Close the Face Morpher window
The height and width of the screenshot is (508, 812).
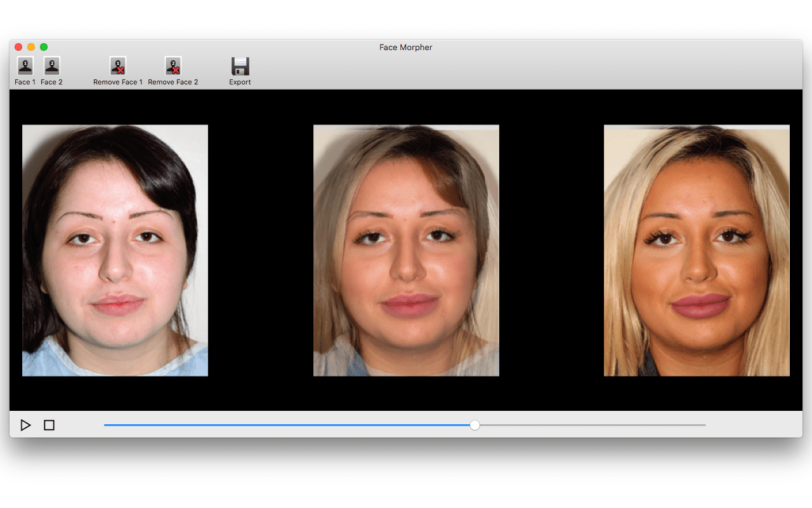18,47
